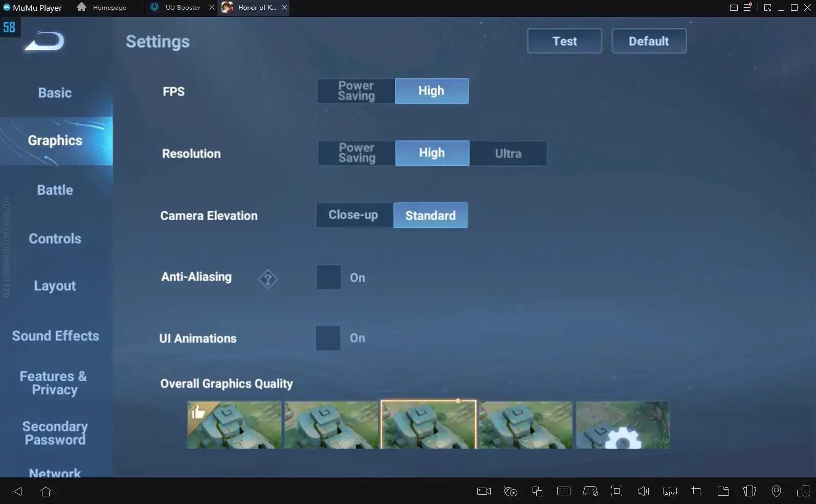816x504 pixels.
Task: Select Ultra resolution option
Action: coord(508,154)
